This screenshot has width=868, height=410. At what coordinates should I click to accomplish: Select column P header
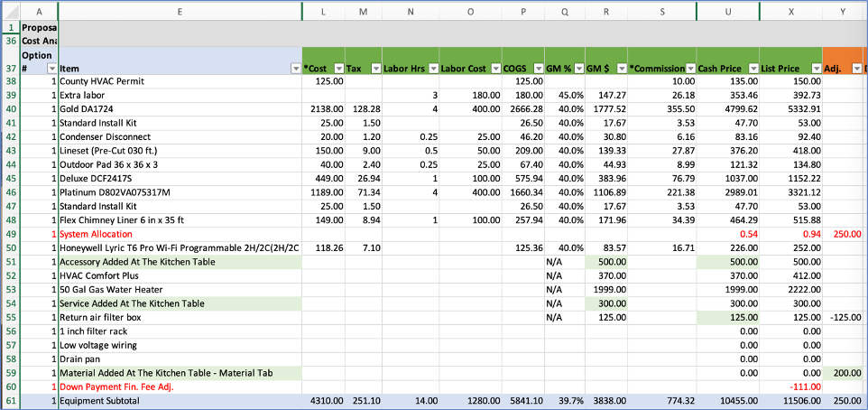point(523,11)
